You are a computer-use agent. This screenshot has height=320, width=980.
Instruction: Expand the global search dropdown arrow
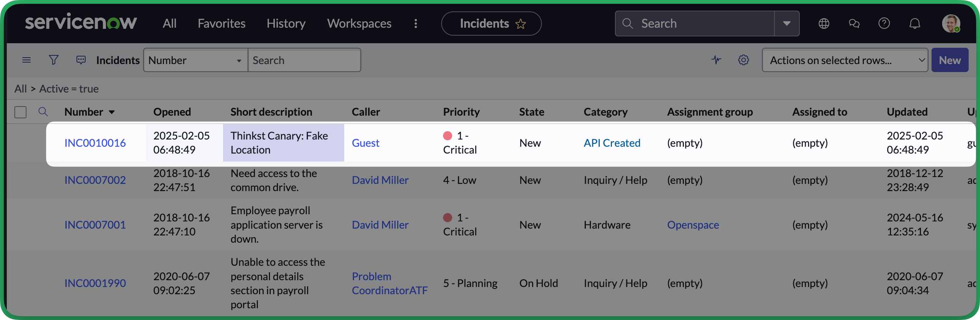(x=787, y=24)
